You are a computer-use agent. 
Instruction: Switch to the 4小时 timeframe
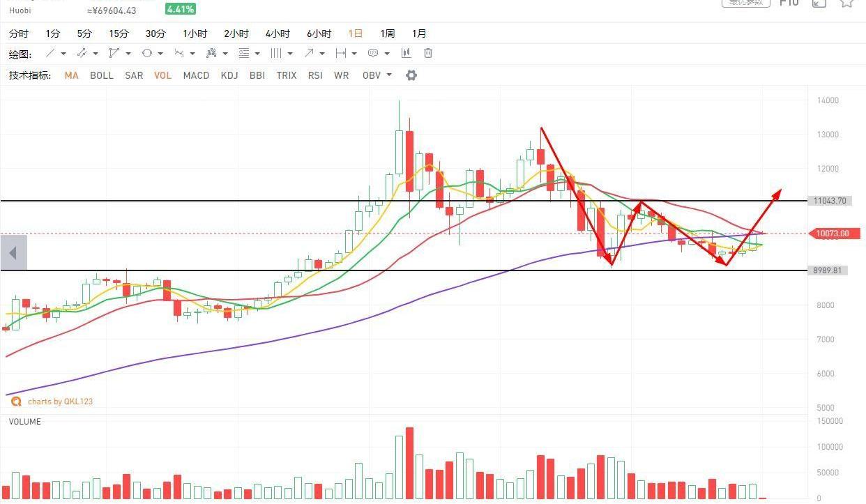278,33
